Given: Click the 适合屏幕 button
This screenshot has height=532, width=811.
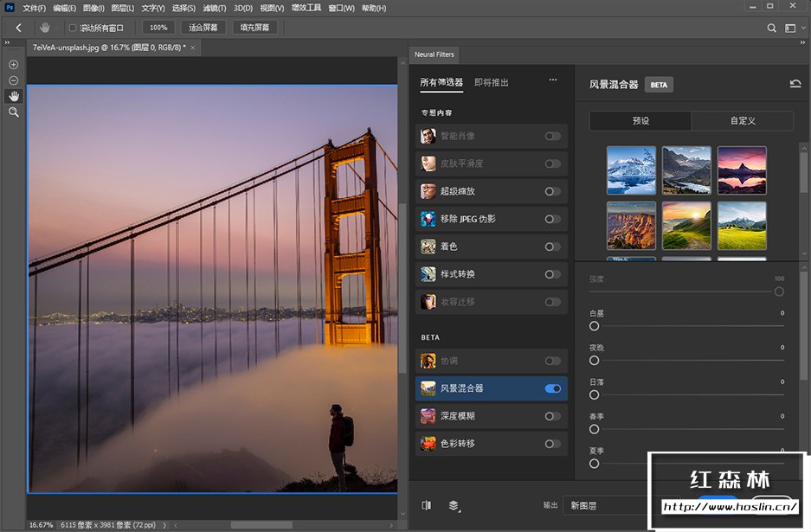Looking at the screenshot, I should tap(205, 28).
